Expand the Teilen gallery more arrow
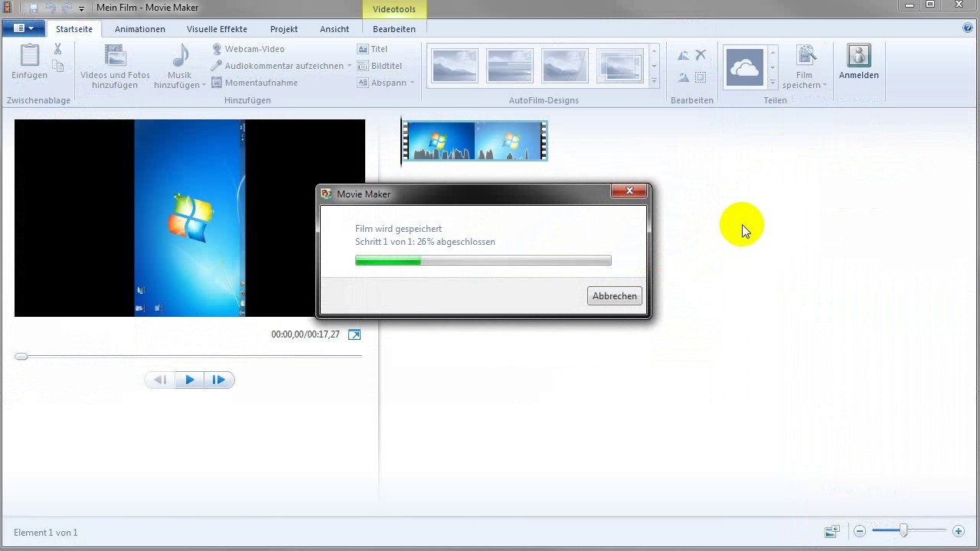The image size is (980, 551). click(x=773, y=81)
